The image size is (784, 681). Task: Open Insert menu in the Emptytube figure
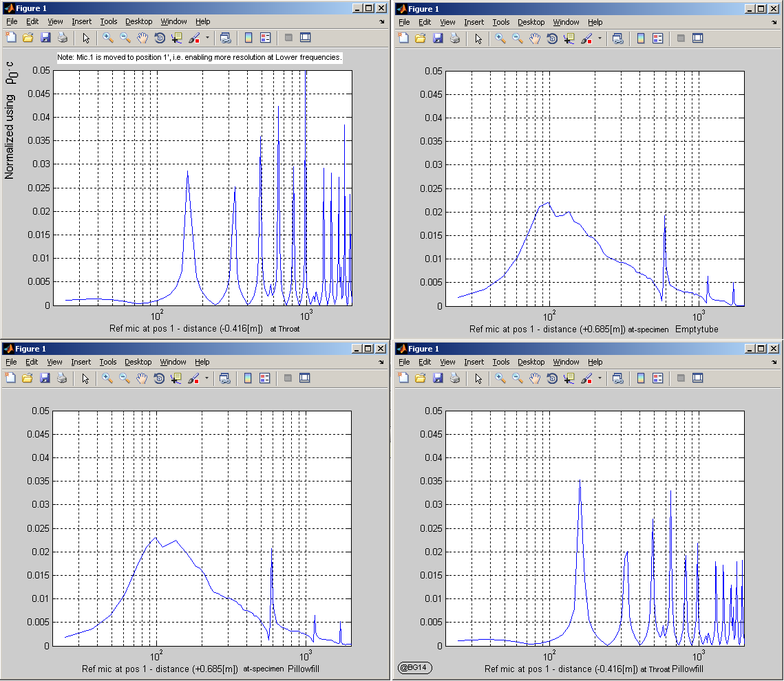tap(474, 22)
